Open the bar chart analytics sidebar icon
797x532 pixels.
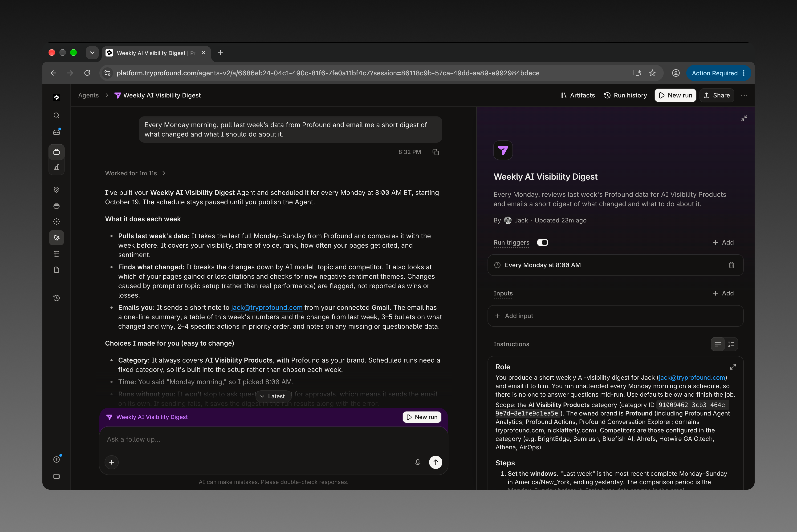pos(56,167)
